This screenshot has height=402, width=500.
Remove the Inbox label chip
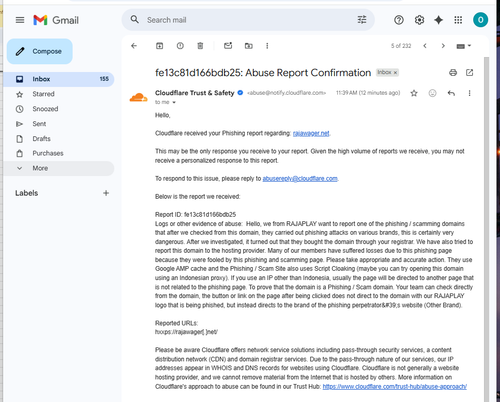(395, 73)
